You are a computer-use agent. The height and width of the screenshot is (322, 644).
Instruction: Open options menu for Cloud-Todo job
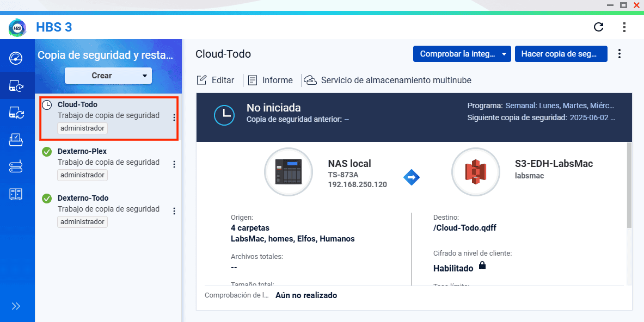pyautogui.click(x=174, y=117)
